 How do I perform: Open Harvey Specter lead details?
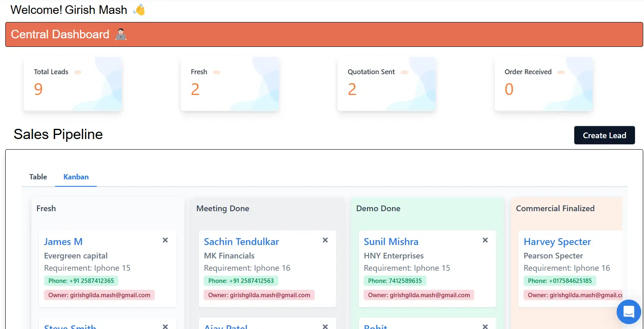pyautogui.click(x=557, y=242)
